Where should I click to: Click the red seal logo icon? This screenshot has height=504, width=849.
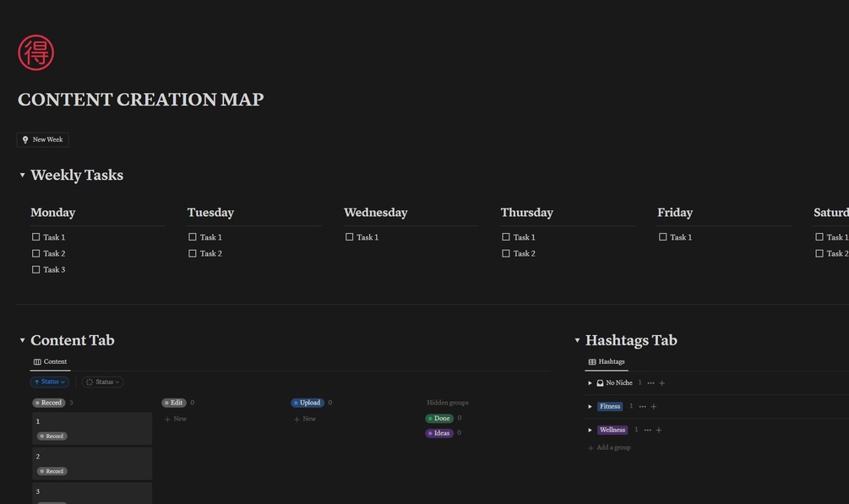[x=35, y=51]
